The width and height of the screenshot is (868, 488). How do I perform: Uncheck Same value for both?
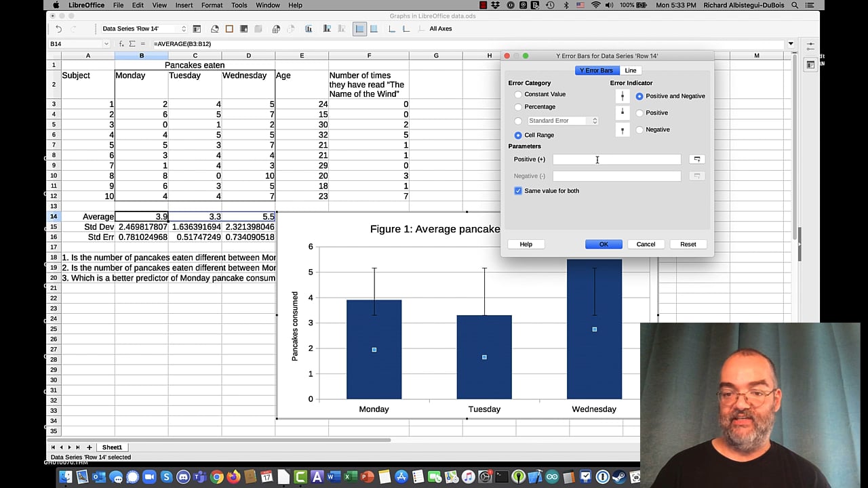pyautogui.click(x=518, y=191)
